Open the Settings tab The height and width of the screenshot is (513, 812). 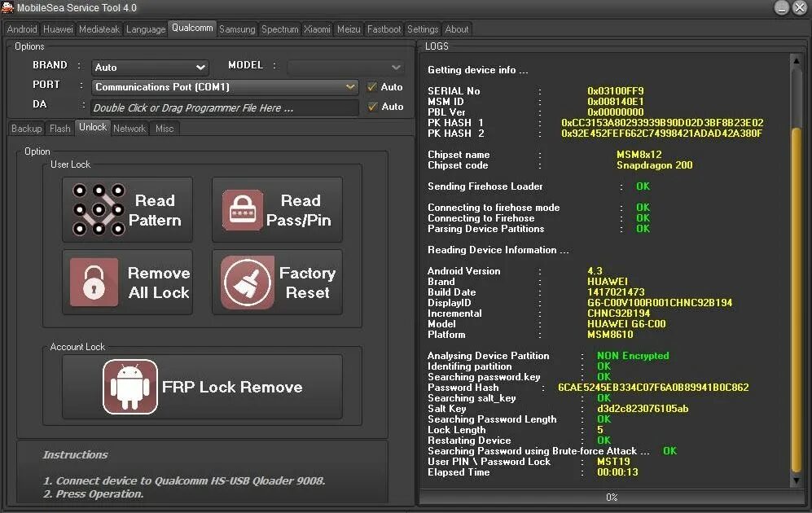(423, 29)
